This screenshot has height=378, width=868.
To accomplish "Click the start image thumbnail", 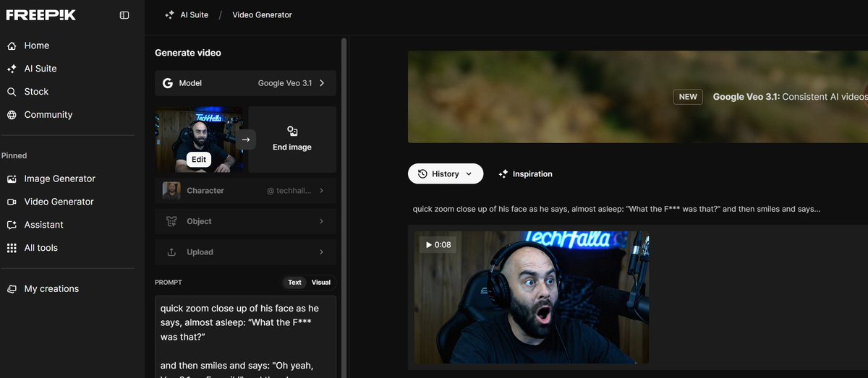I will pos(199,139).
